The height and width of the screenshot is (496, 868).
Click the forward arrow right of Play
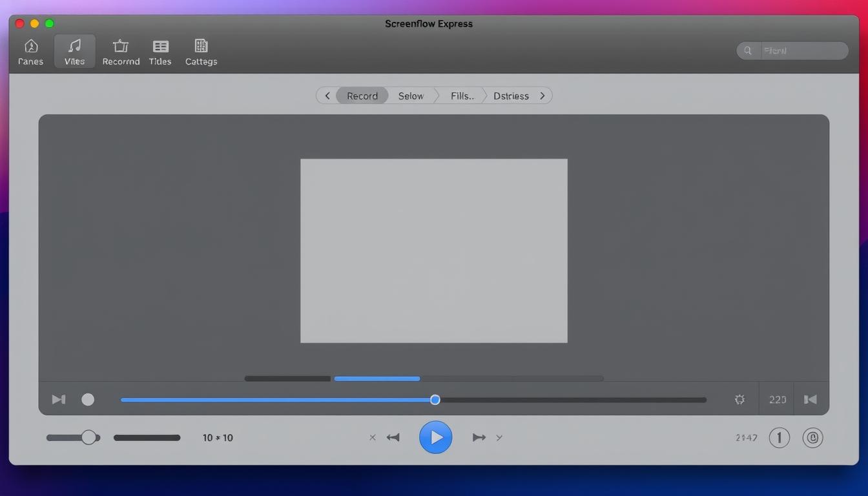click(x=479, y=437)
